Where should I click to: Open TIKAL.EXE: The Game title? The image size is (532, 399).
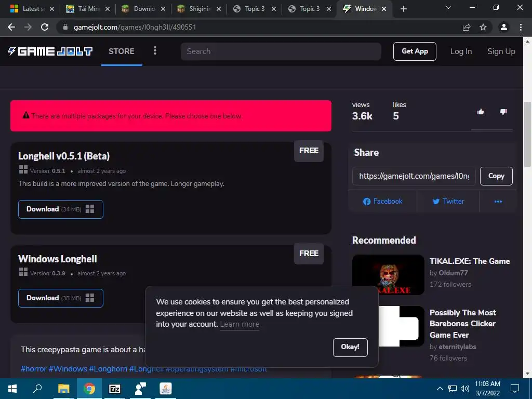tap(470, 261)
